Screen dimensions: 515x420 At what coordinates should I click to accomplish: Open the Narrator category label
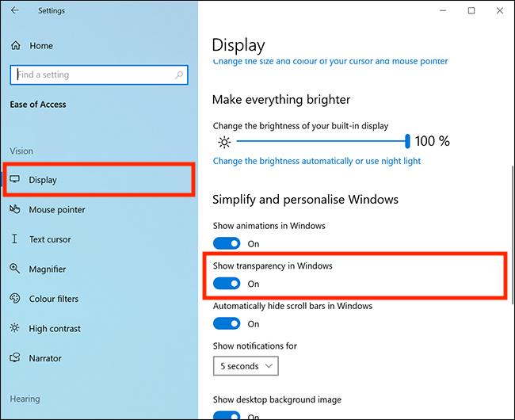tap(45, 358)
